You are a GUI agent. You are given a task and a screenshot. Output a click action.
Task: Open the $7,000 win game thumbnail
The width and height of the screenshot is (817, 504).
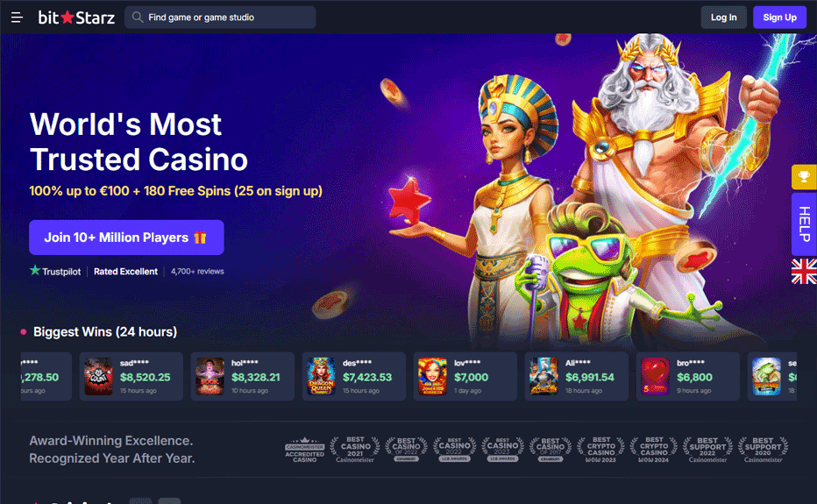(x=432, y=376)
